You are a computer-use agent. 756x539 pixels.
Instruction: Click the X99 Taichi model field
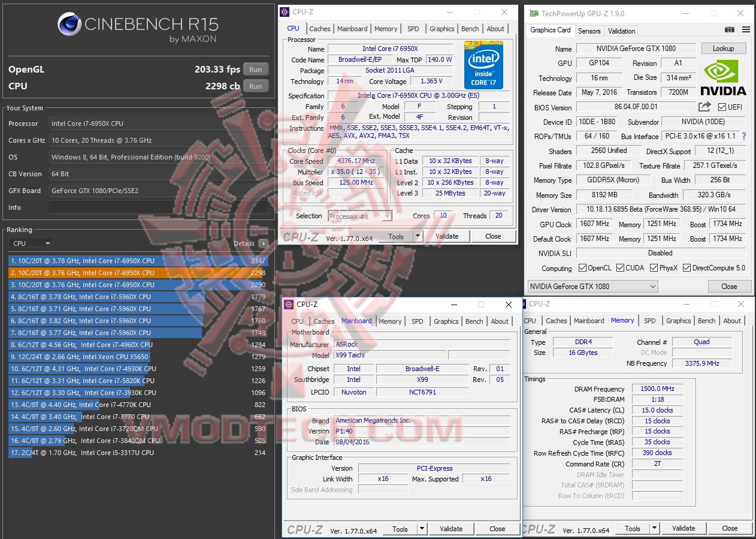[x=390, y=356]
